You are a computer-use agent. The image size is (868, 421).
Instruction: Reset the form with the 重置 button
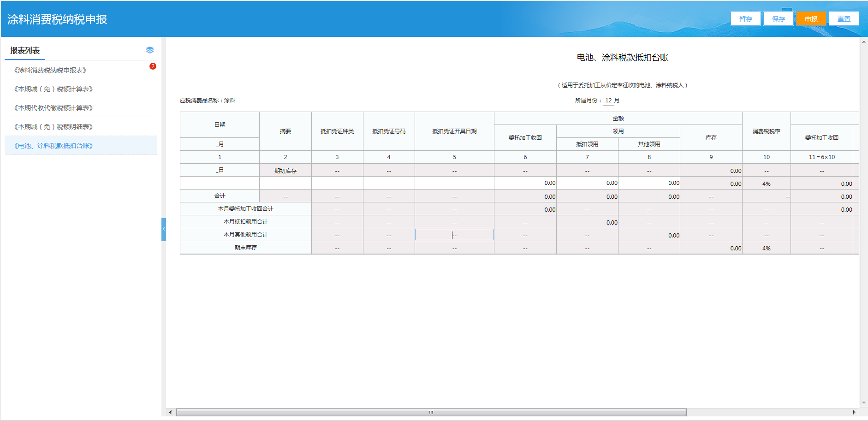(x=844, y=19)
